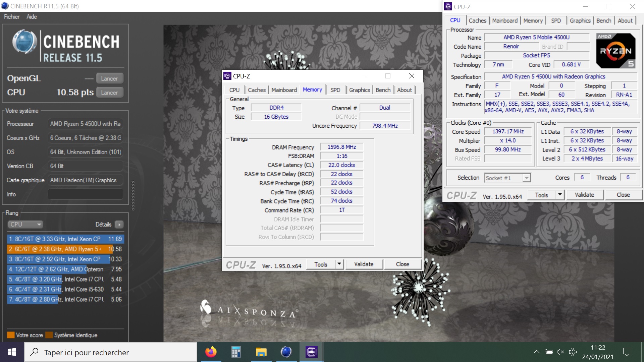This screenshot has width=644, height=362.
Task: Show hidden system tray icons
Action: [x=536, y=352]
